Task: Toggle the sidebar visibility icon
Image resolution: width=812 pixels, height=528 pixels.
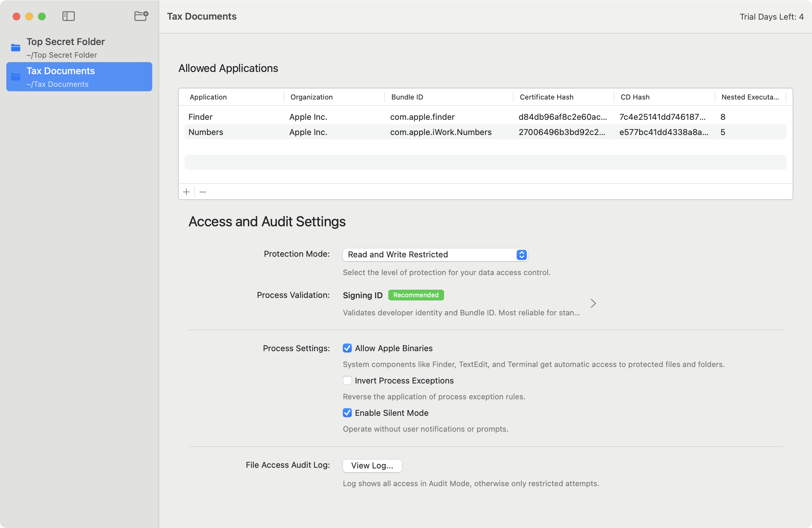Action: click(69, 16)
